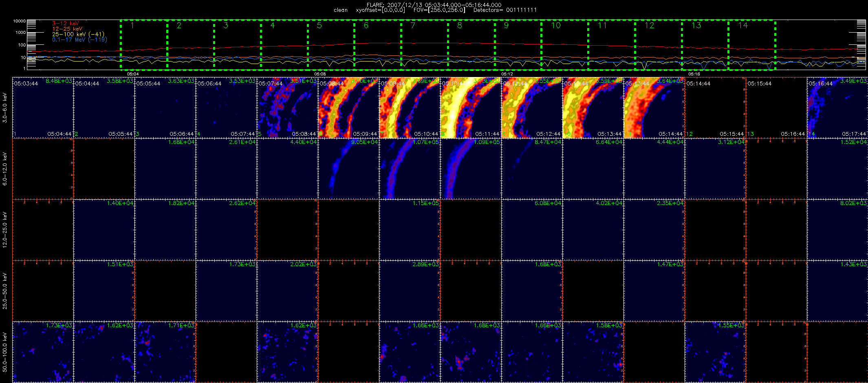Click the 05:04 time axis label
This screenshot has width=868, height=383.
[133, 74]
